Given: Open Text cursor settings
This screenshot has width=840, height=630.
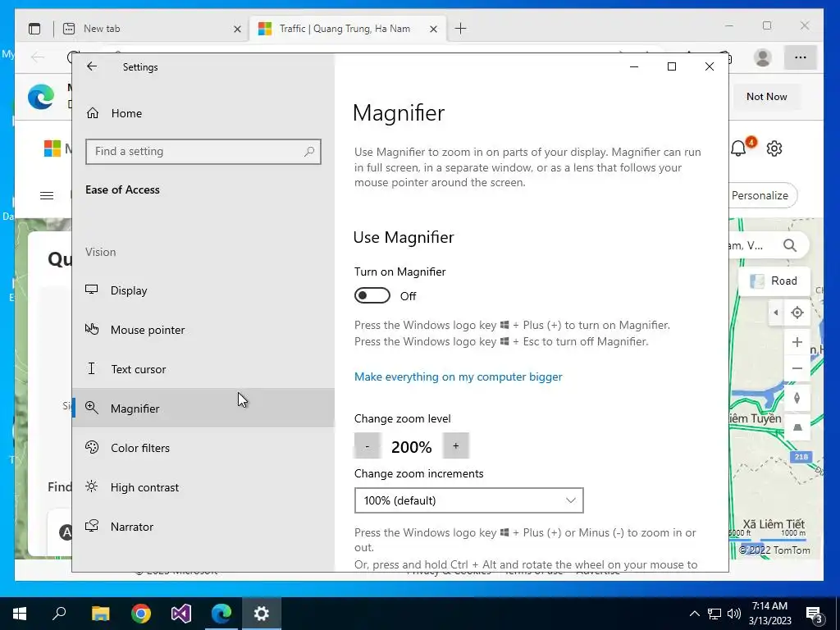Looking at the screenshot, I should (203, 369).
